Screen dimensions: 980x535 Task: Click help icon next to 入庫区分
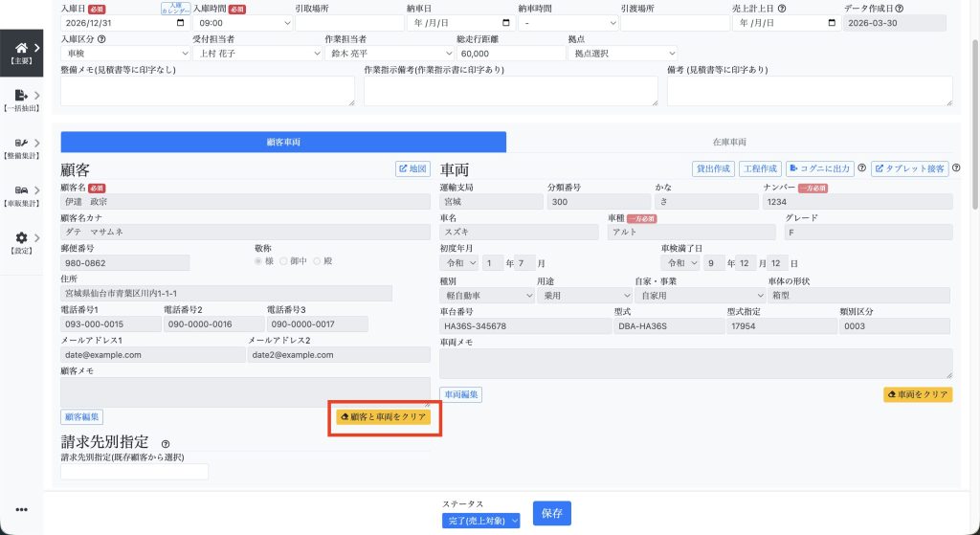pos(101,38)
